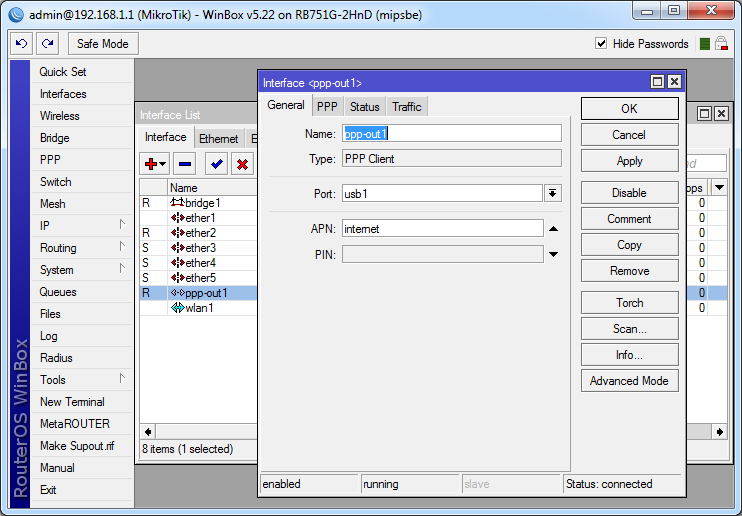Close the Interface ppp-out1 dialog
The height and width of the screenshot is (516, 742).
tap(674, 82)
